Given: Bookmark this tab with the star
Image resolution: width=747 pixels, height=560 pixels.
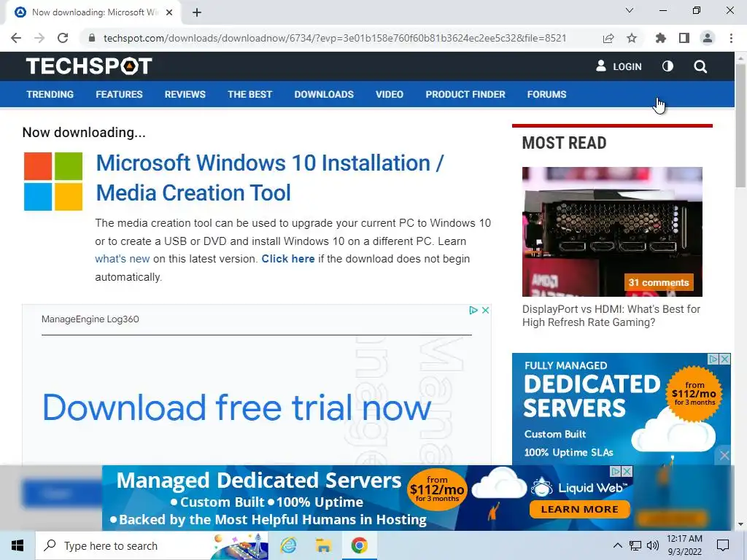Looking at the screenshot, I should pyautogui.click(x=632, y=38).
